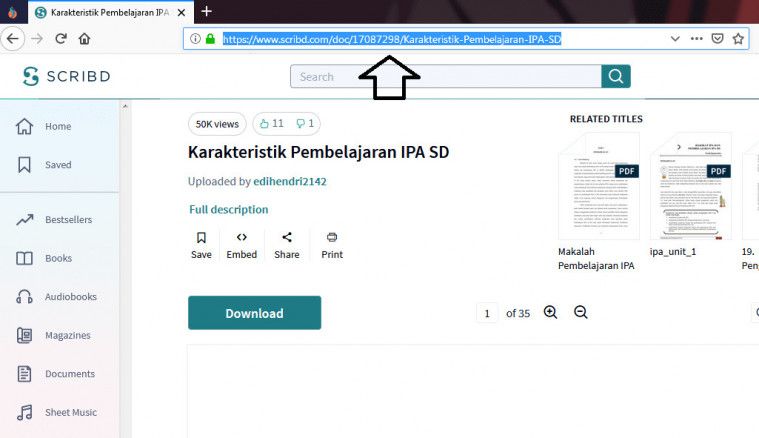Click the Scribd logo

point(67,76)
